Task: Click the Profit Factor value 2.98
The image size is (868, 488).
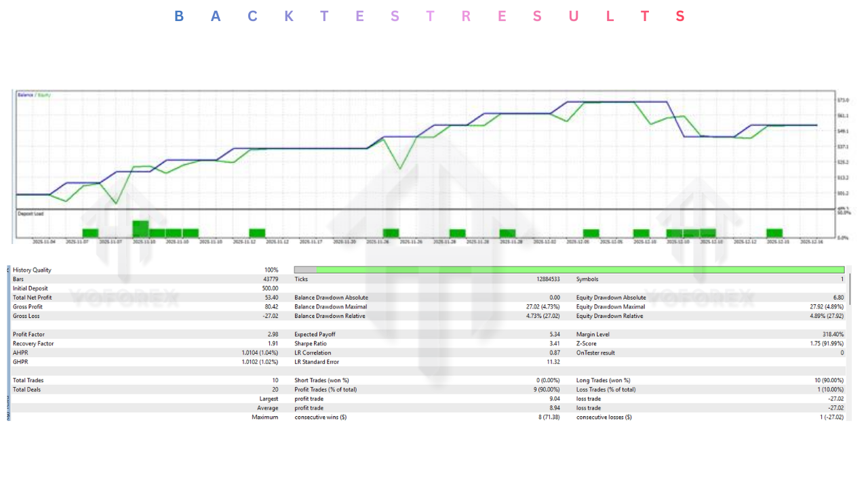Action: point(271,333)
